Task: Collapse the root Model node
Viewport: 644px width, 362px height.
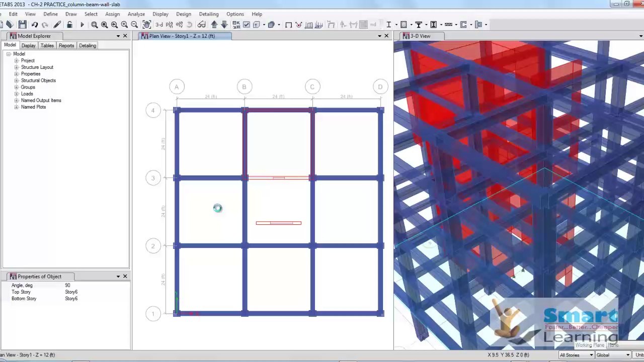Action: tap(8, 54)
